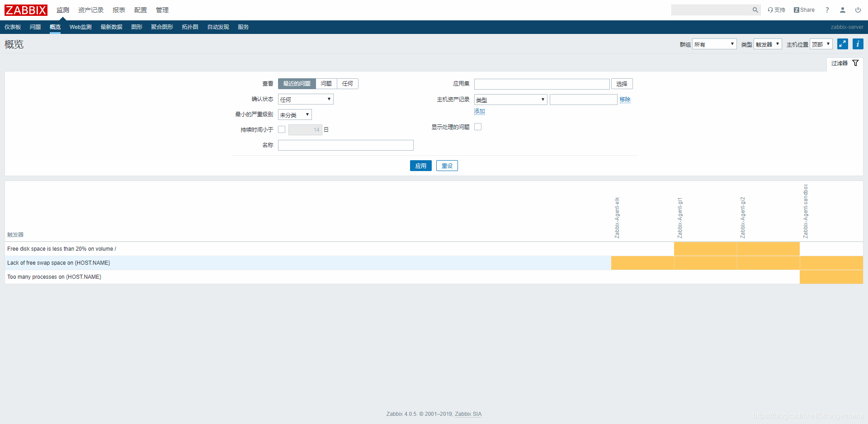
Task: Open the 监测 main menu
Action: [63, 10]
